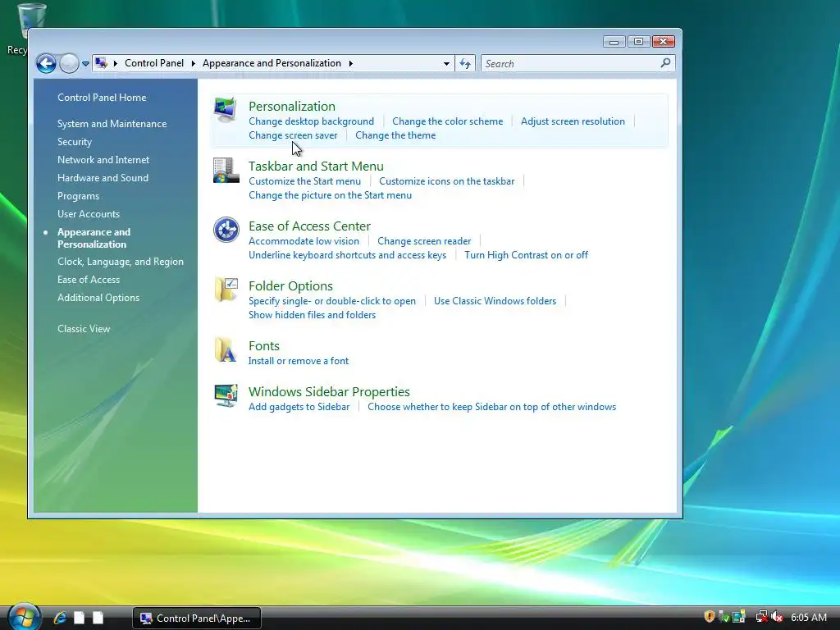Click Specify single- or double-click to open
Image resolution: width=840 pixels, height=630 pixels.
(x=332, y=301)
